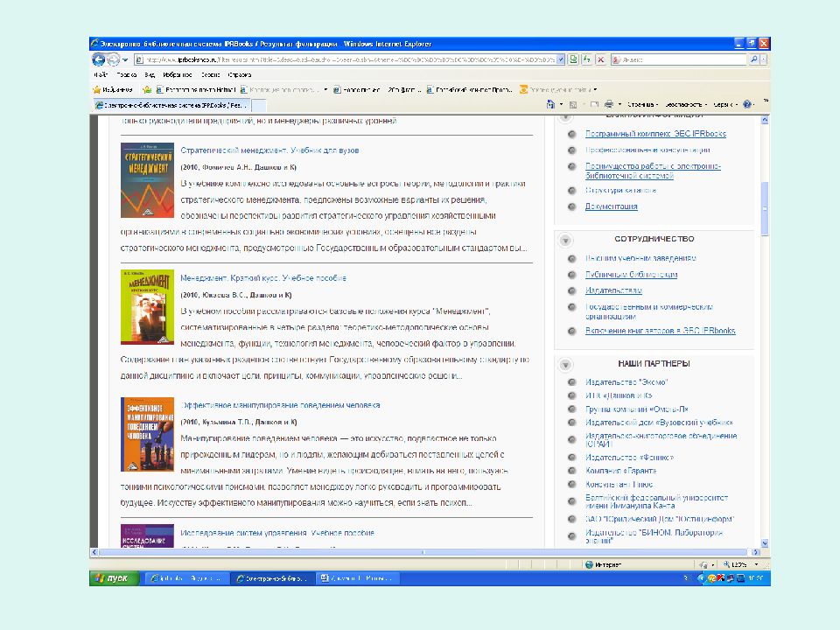Viewport: 840px width, 630px height.
Task: Click the browser Back arrow button
Action: [98, 59]
